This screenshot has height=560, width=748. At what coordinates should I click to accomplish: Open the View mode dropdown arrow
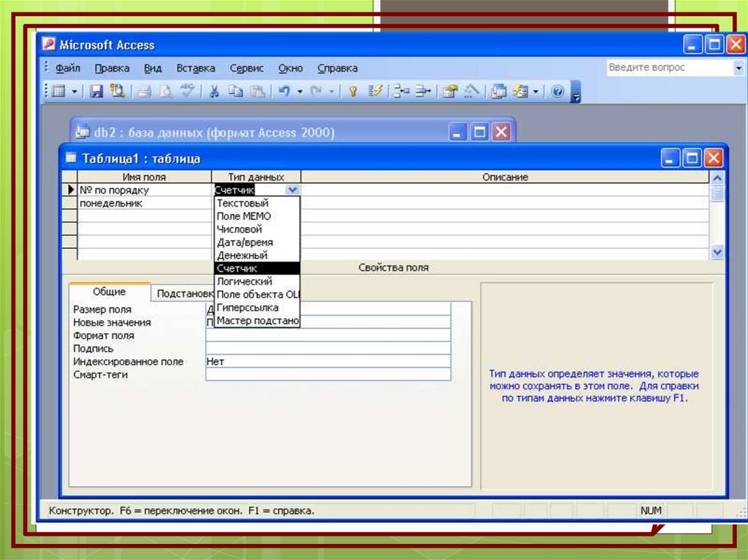(74, 91)
